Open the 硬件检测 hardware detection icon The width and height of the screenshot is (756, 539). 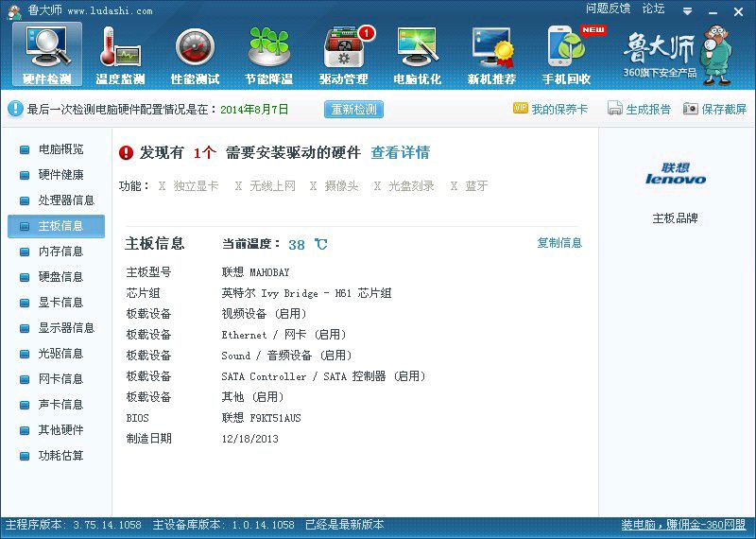click(46, 54)
